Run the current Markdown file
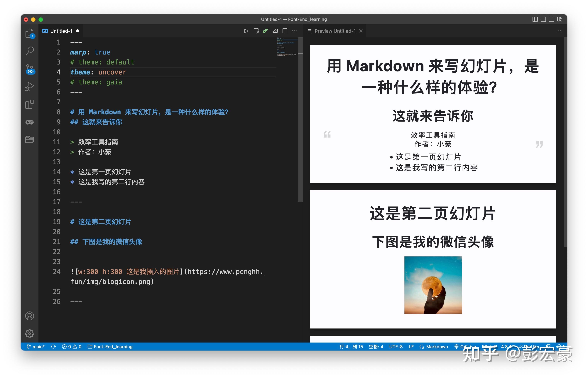588x378 pixels. pyautogui.click(x=246, y=31)
